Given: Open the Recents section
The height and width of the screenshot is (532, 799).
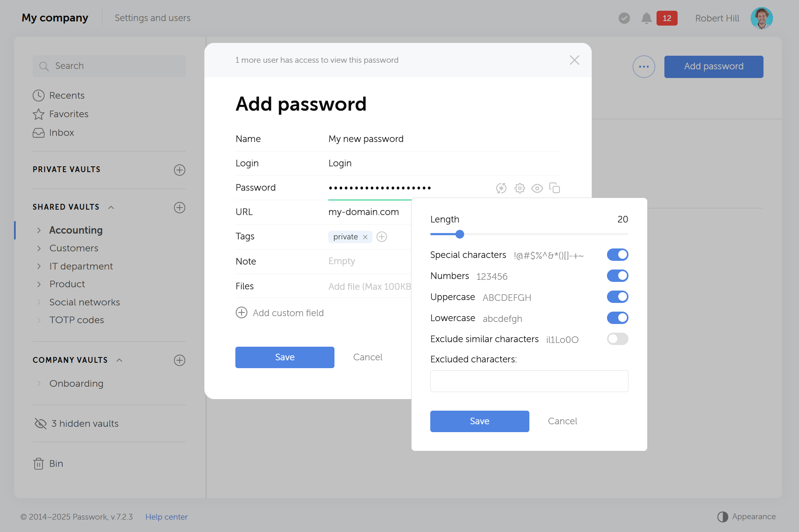Looking at the screenshot, I should coord(66,95).
